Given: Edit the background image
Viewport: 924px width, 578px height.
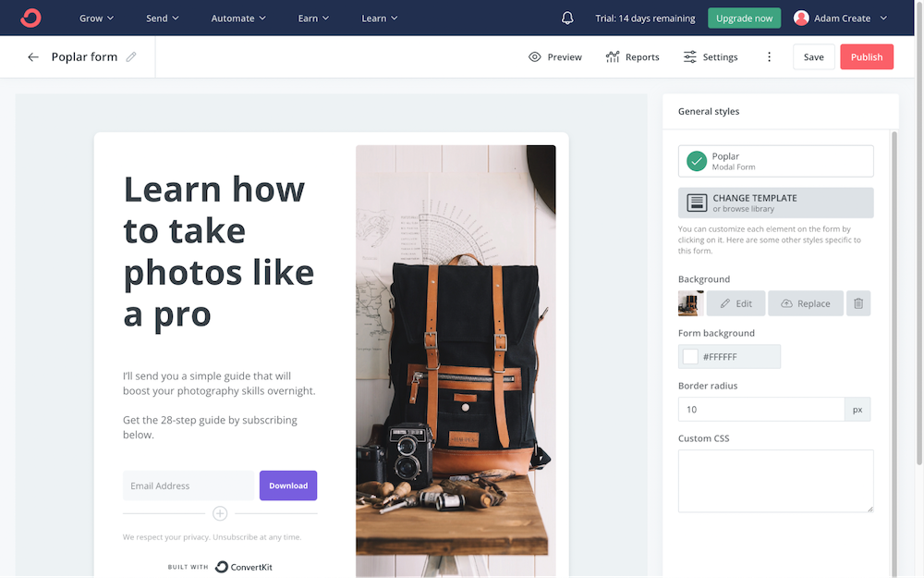Looking at the screenshot, I should [736, 303].
